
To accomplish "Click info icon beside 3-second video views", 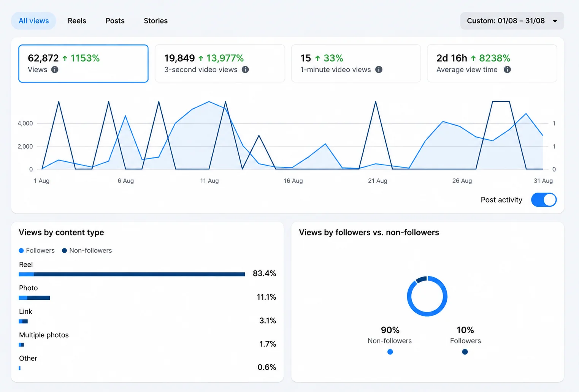I will pyautogui.click(x=245, y=70).
